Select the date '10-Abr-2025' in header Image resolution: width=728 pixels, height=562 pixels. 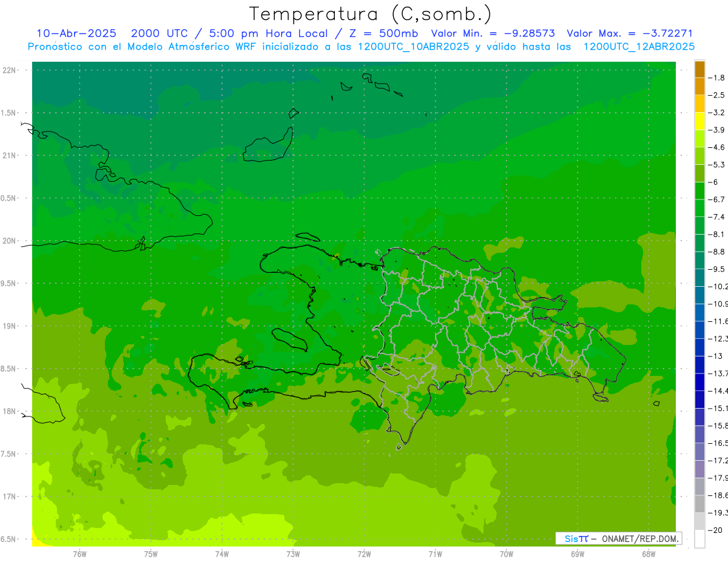pyautogui.click(x=76, y=33)
